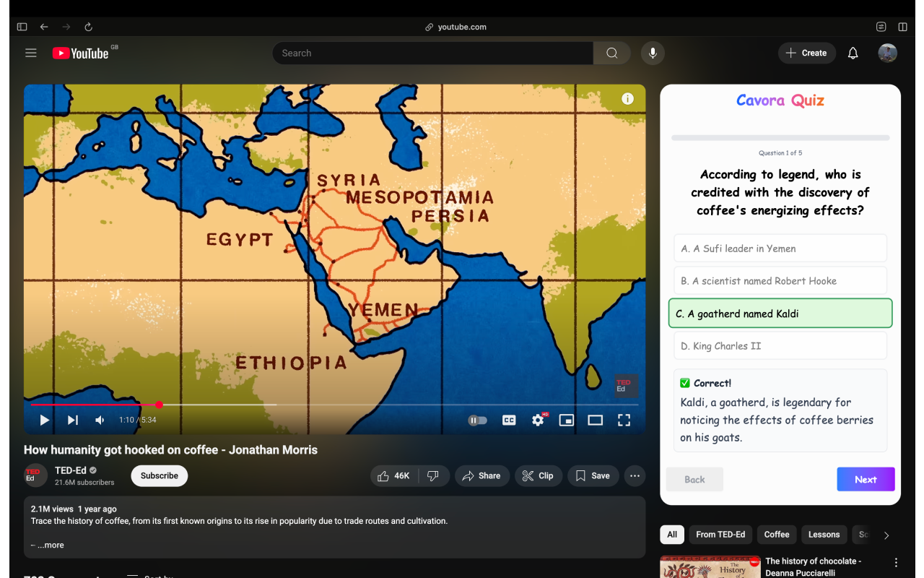Switch to theater mode
Screen dimensions: 924x578
click(595, 420)
